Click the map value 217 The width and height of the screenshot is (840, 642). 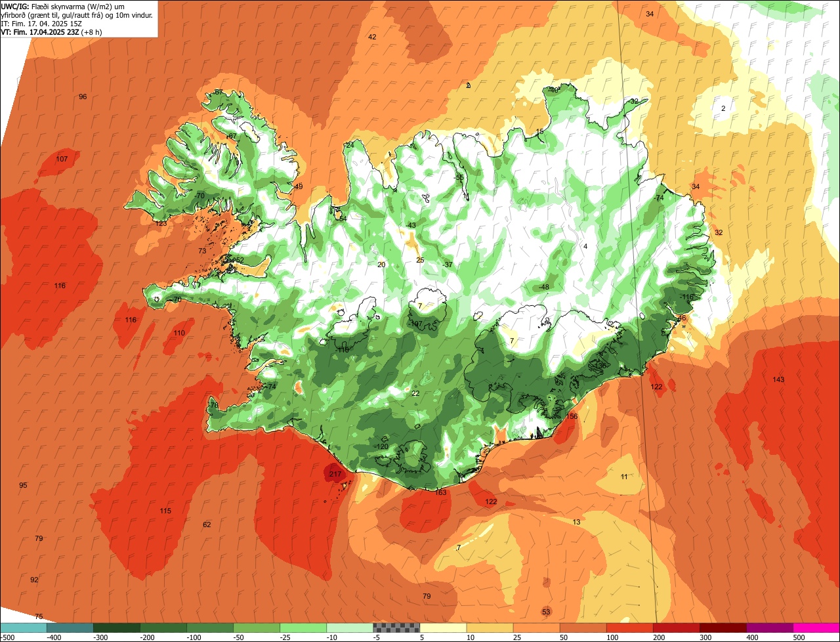(x=335, y=474)
